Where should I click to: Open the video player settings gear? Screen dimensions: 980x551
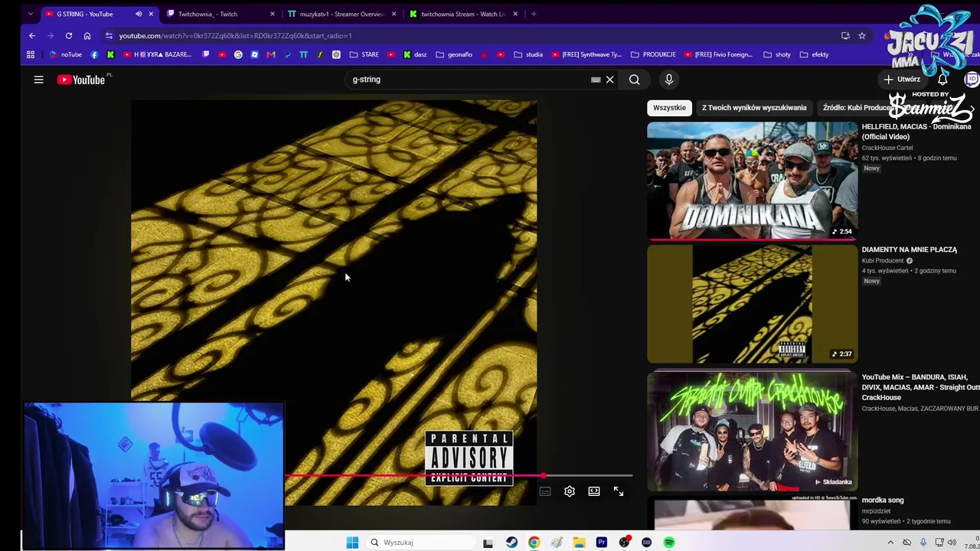click(570, 491)
